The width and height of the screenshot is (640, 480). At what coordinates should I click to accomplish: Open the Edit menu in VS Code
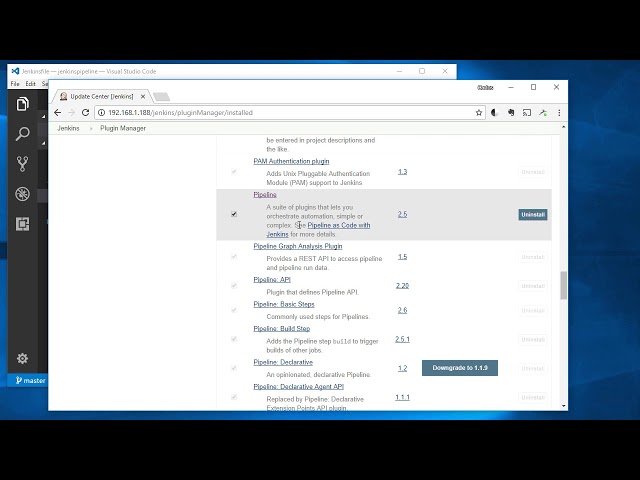pyautogui.click(x=31, y=84)
